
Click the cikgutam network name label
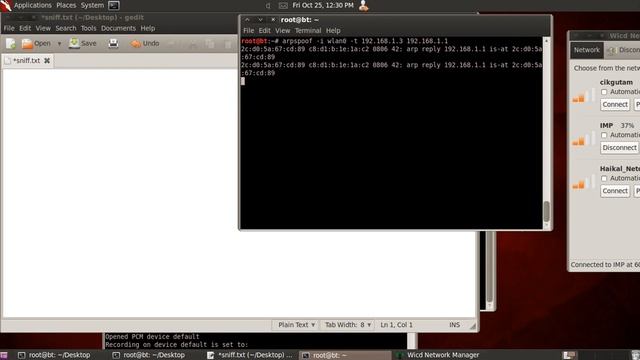616,82
